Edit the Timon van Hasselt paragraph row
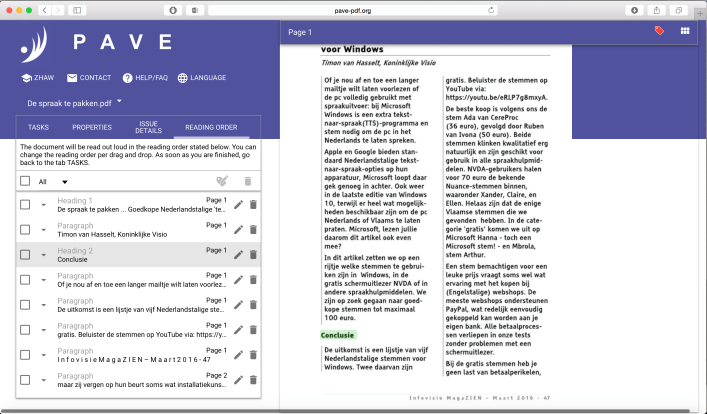 click(x=238, y=230)
